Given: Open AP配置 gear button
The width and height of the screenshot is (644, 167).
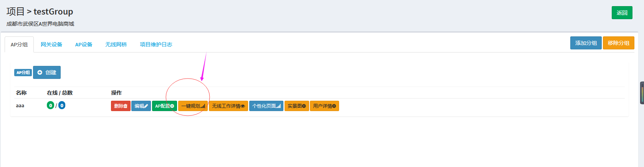Looking at the screenshot, I should click(164, 106).
